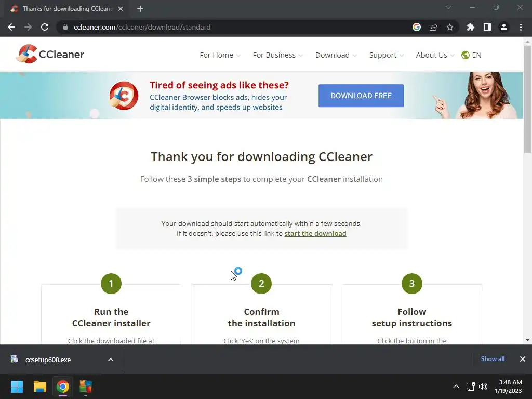Click the 'Tired of seeing ads' headline
532x399 pixels.
[219, 85]
